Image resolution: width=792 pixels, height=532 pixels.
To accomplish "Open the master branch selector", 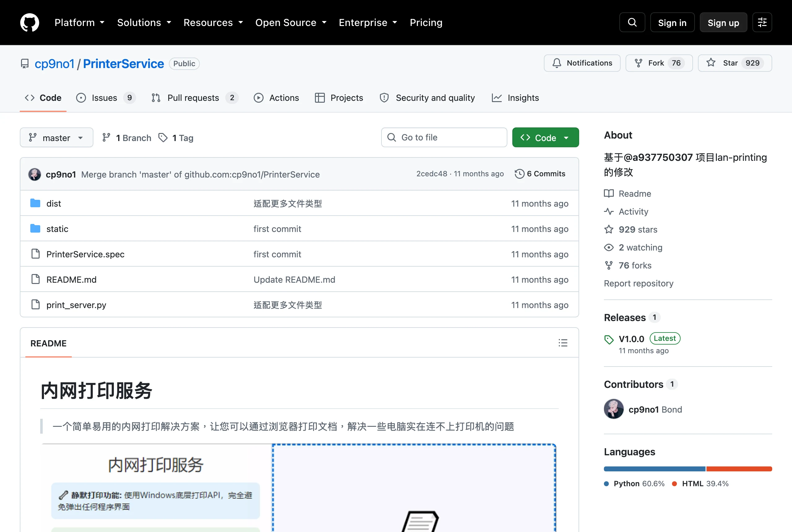I will coord(57,138).
